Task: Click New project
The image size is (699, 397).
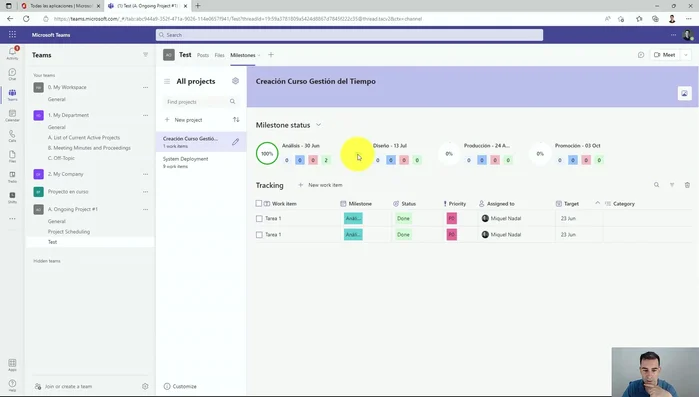Action: coord(184,120)
